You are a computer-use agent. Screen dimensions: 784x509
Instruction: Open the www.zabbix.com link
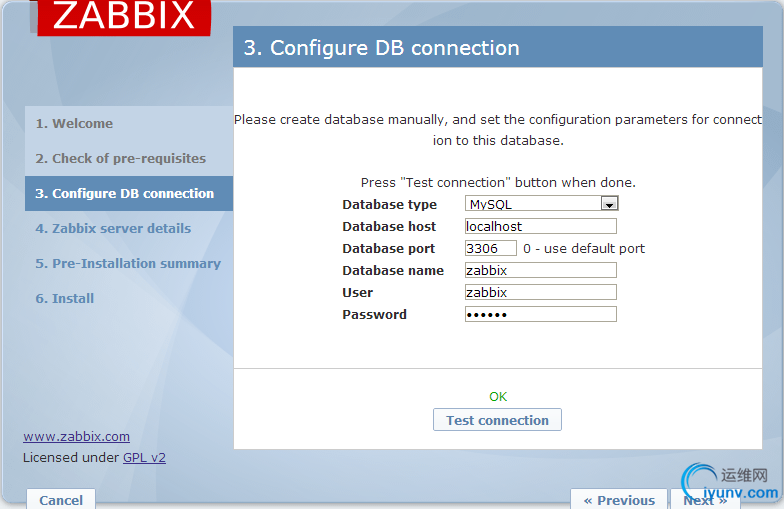click(x=76, y=436)
